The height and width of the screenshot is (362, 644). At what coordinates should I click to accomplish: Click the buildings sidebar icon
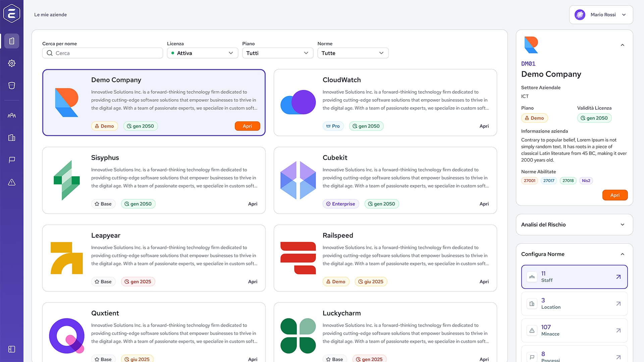point(12,138)
